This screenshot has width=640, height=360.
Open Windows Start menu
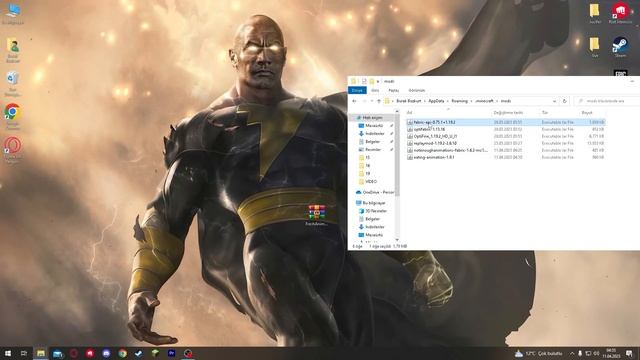[x=8, y=353]
